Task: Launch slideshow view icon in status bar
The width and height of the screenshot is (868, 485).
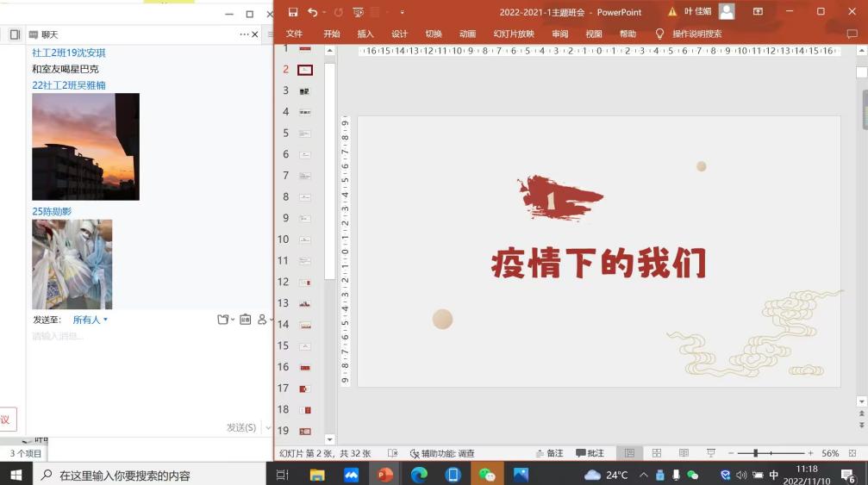Action: click(710, 453)
